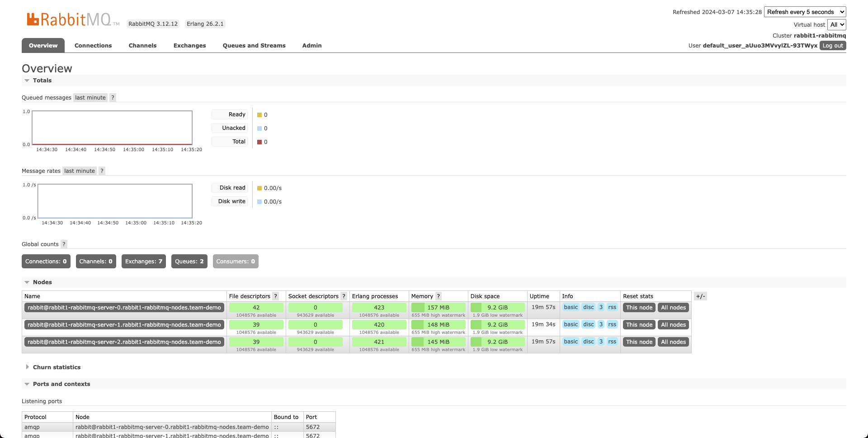The height and width of the screenshot is (438, 868).
Task: Click the Log out button
Action: tap(832, 46)
